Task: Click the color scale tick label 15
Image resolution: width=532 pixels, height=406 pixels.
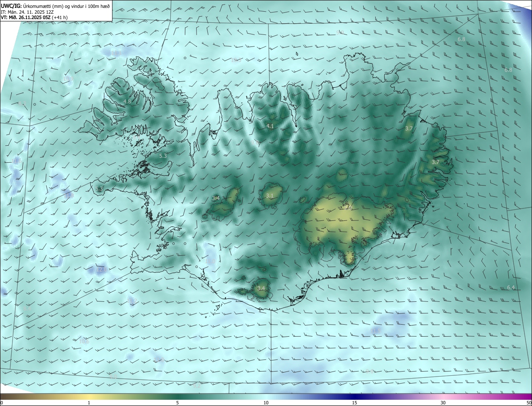Action: (355, 403)
